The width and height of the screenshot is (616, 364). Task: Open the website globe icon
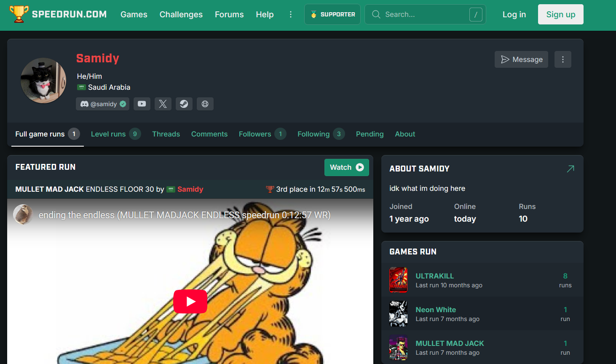point(205,104)
